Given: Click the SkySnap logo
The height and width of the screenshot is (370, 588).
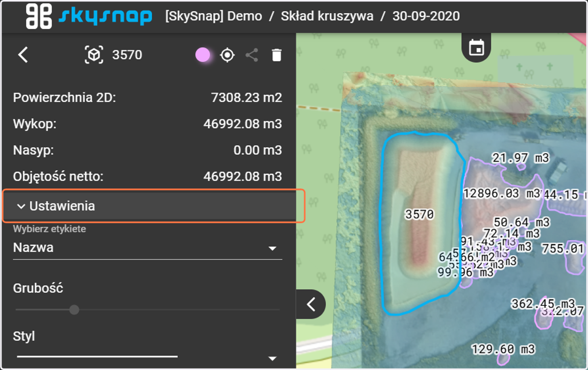Looking at the screenshot, I should point(89,16).
